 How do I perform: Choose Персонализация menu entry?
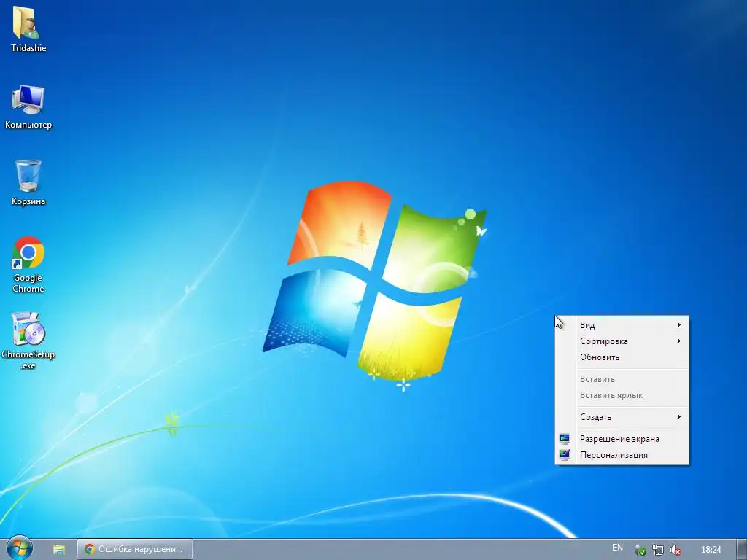coord(622,455)
